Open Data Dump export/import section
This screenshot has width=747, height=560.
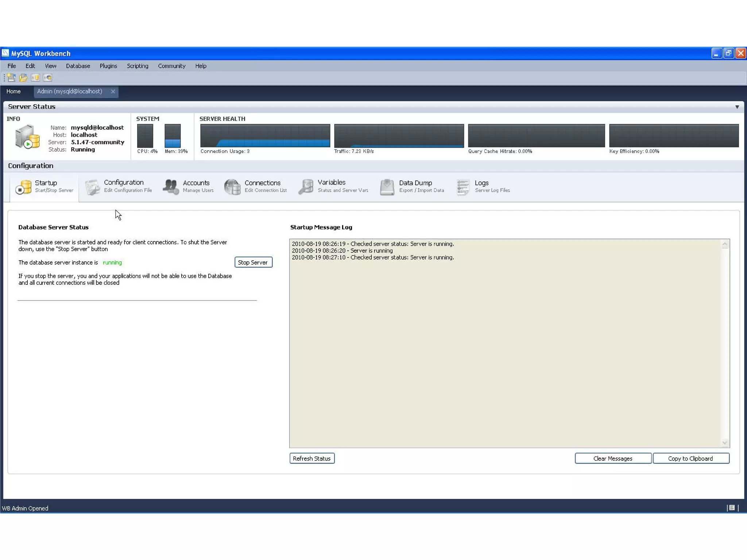[412, 186]
